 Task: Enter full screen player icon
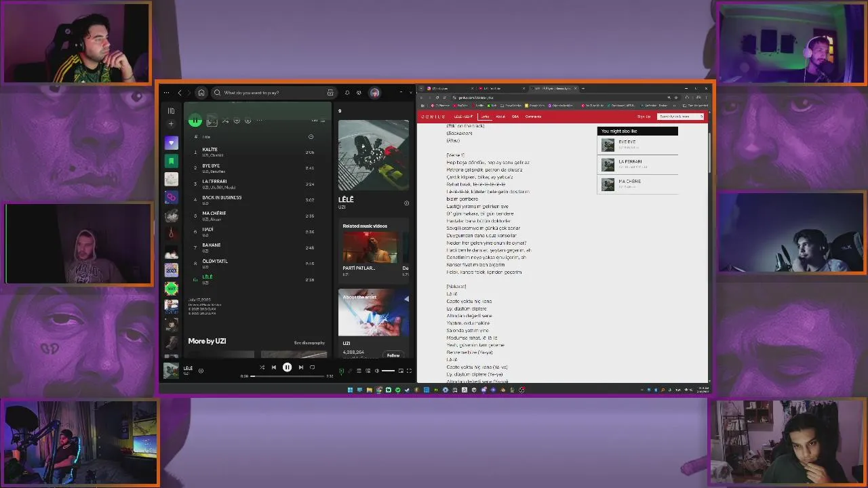click(409, 371)
